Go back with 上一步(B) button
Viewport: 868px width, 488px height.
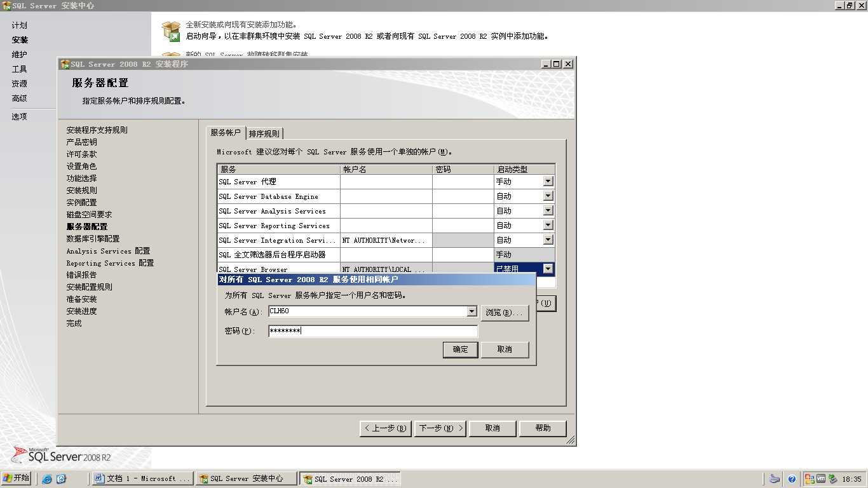(385, 428)
